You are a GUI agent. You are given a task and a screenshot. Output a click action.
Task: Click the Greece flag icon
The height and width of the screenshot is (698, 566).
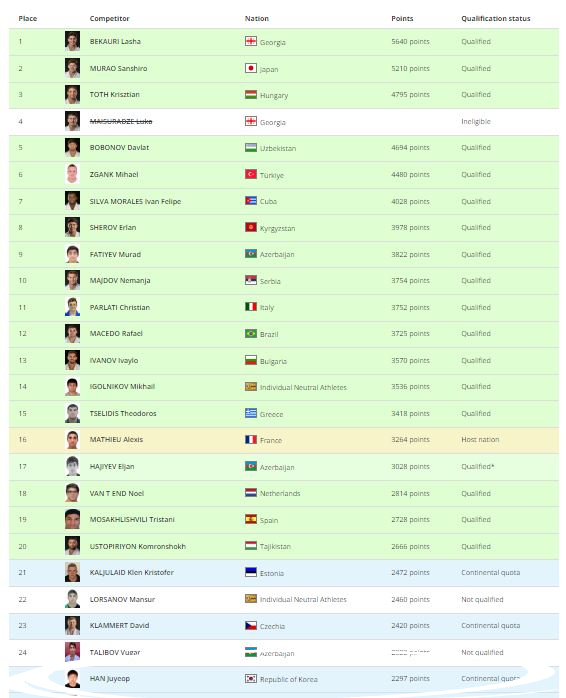(x=251, y=413)
